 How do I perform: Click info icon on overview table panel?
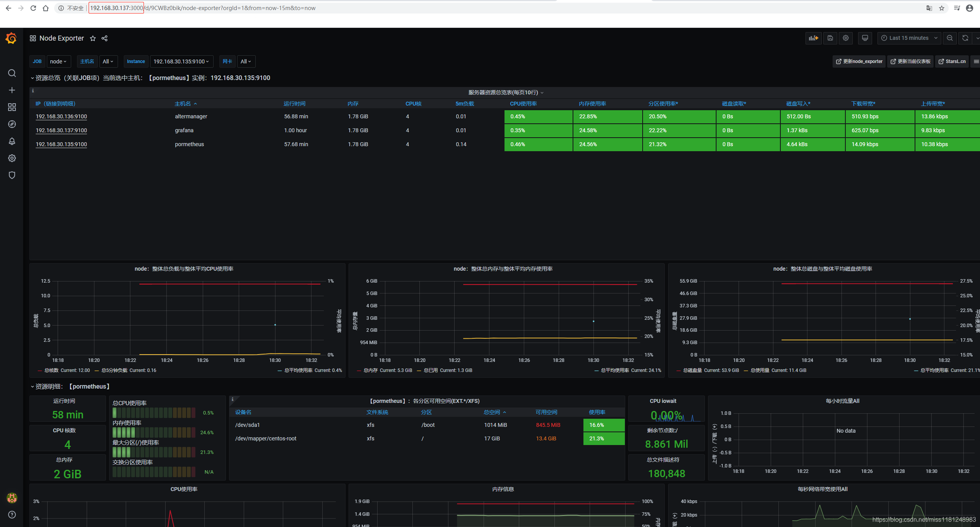33,91
